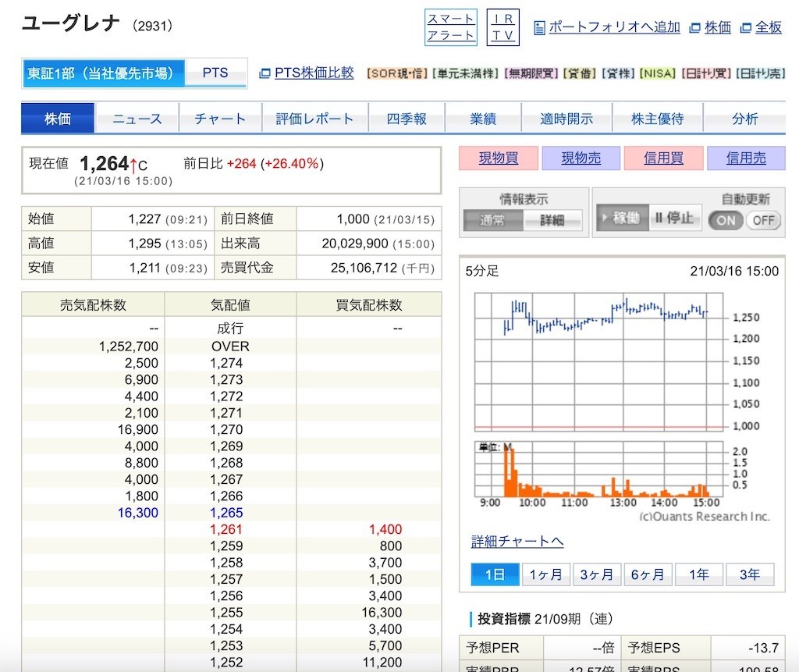Switch to the チャート tab
The image size is (799, 672).
[x=220, y=119]
